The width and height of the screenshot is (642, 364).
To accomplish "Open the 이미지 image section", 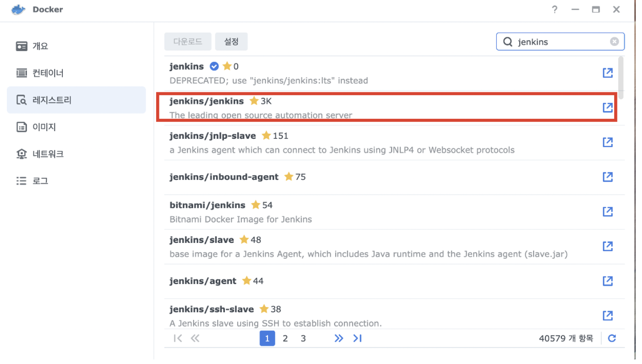I will [76, 127].
